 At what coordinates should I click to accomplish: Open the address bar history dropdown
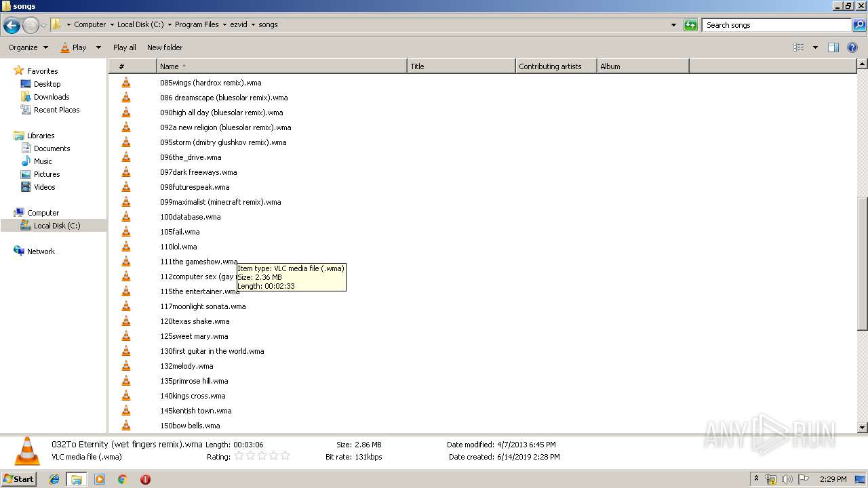tap(673, 25)
